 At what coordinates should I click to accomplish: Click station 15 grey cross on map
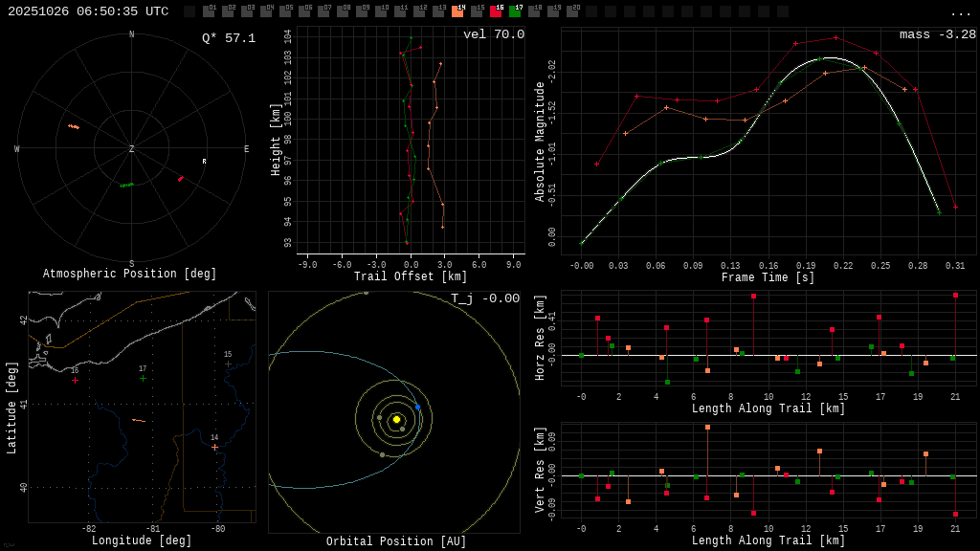coord(228,364)
